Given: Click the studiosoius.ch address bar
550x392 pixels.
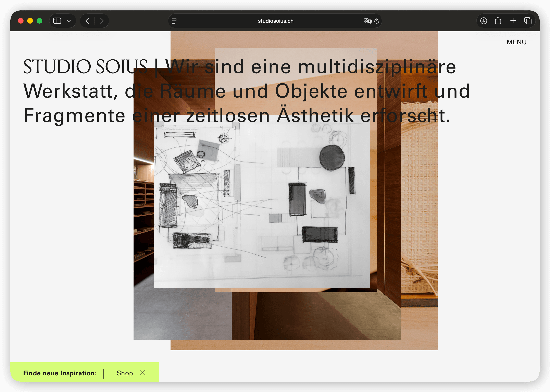Looking at the screenshot, I should (275, 21).
